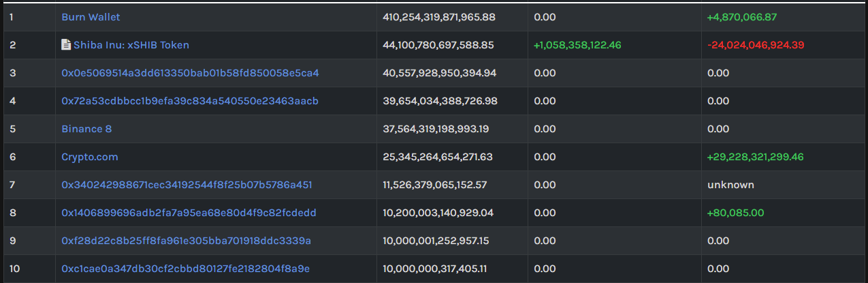
Task: Open address 0x72a53cdbbcc1b9efa39c834a540550e23463aacb
Action: 190,101
